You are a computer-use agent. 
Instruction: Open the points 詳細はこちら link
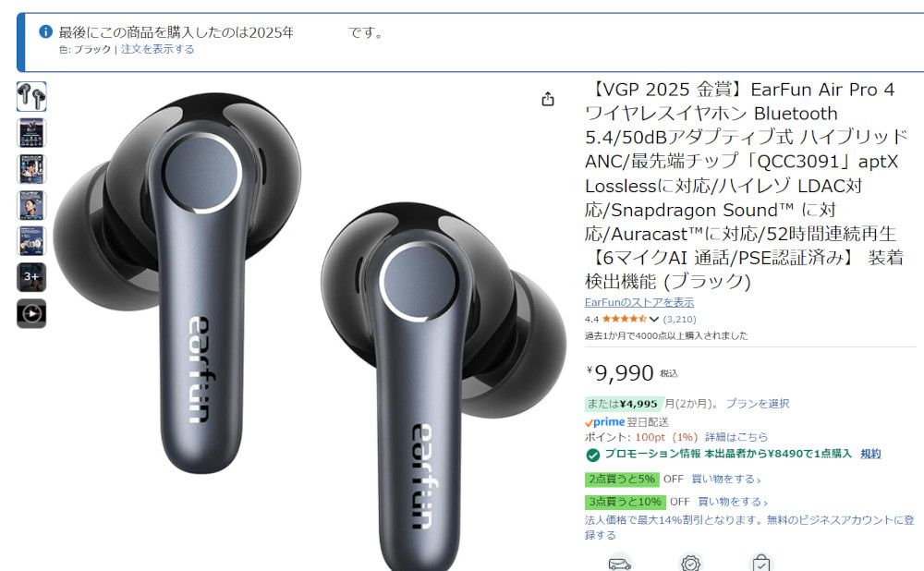(736, 437)
